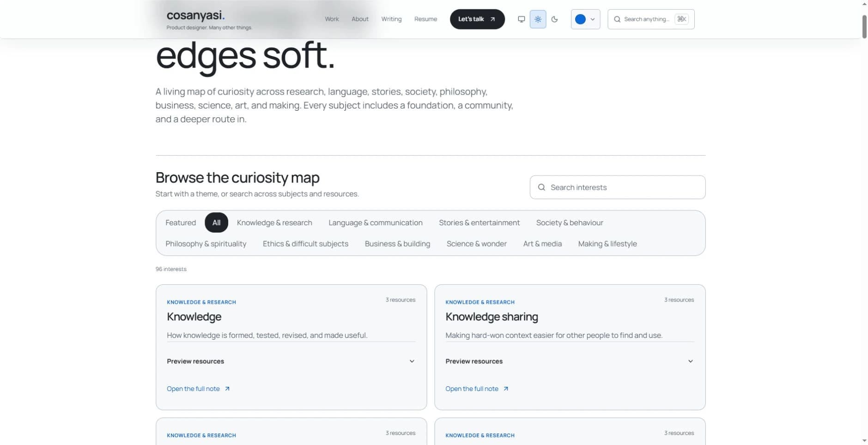Go to the About page
Image resolution: width=868 pixels, height=445 pixels.
360,19
